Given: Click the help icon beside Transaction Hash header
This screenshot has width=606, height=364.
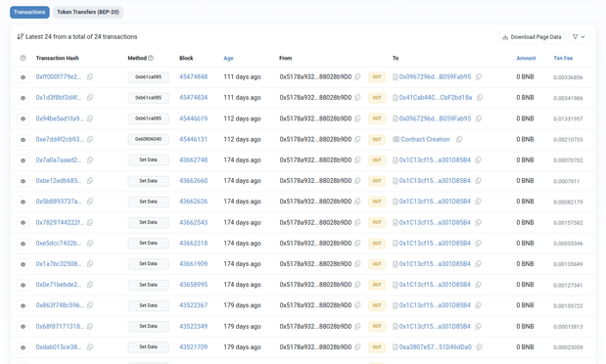Looking at the screenshot, I should click(x=23, y=58).
